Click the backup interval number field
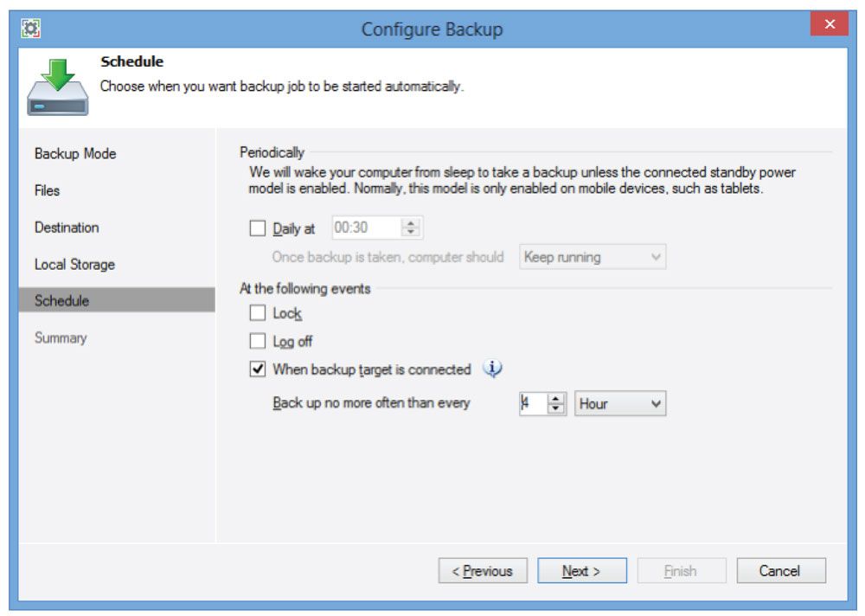865x616 pixels. pyautogui.click(x=532, y=404)
